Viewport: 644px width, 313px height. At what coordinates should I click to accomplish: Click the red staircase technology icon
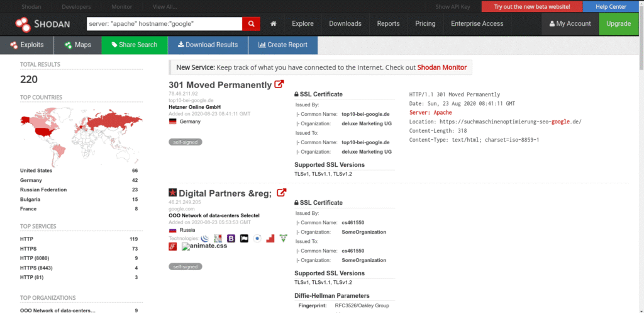click(x=270, y=238)
